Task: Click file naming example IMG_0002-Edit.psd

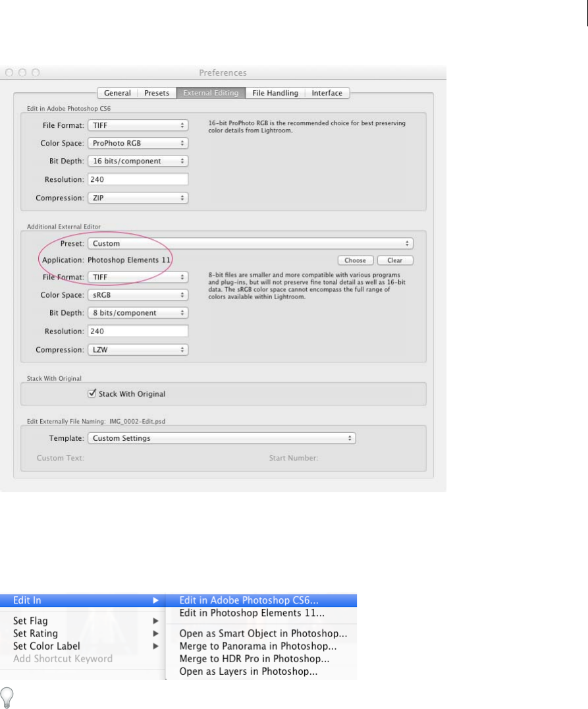Action: click(x=138, y=422)
